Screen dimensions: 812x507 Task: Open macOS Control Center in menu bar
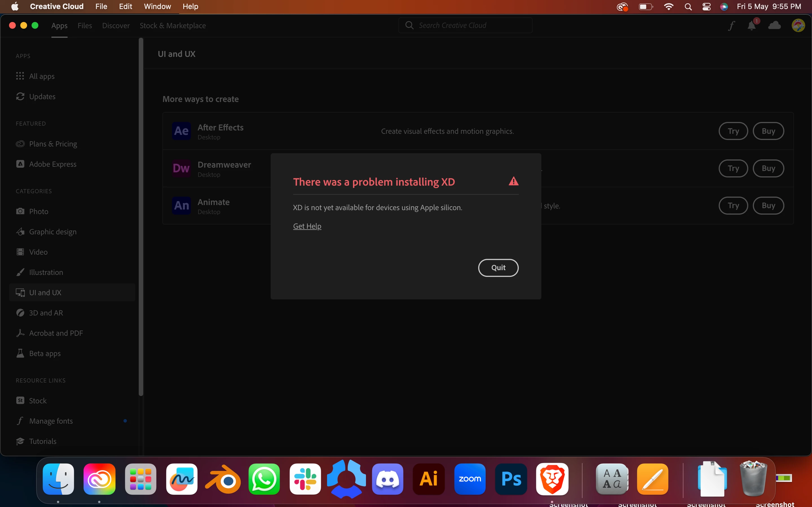(706, 7)
